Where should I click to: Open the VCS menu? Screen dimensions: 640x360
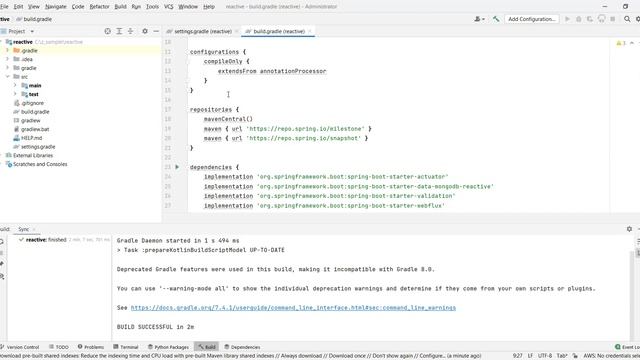point(168,7)
